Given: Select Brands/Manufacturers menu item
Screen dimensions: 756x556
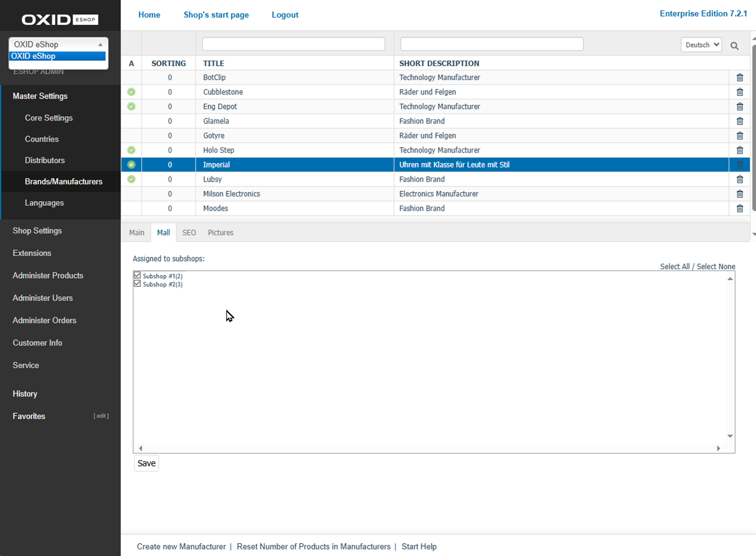Looking at the screenshot, I should pyautogui.click(x=64, y=182).
